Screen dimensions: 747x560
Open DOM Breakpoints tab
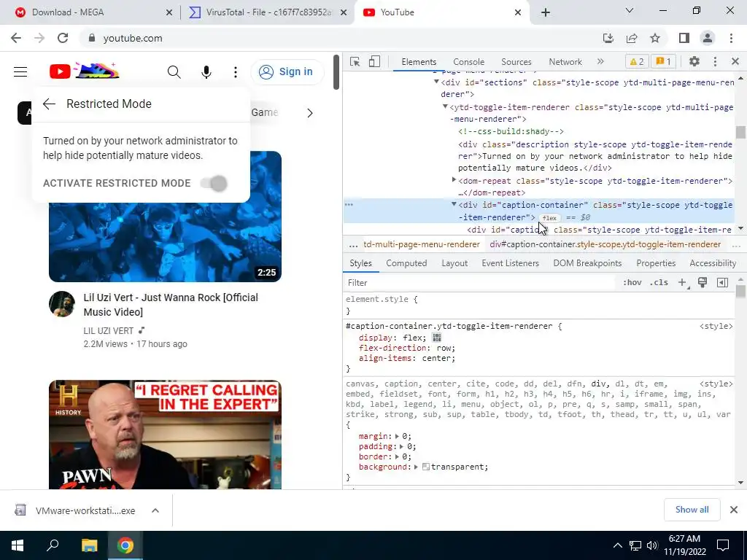click(587, 263)
